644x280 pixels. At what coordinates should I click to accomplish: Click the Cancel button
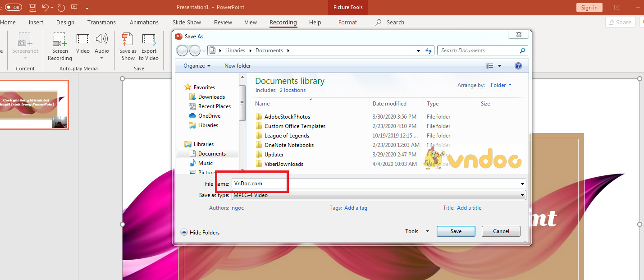[x=501, y=231]
